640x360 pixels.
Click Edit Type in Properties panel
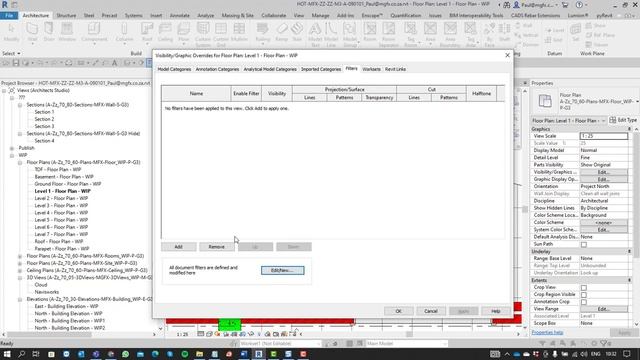623,120
